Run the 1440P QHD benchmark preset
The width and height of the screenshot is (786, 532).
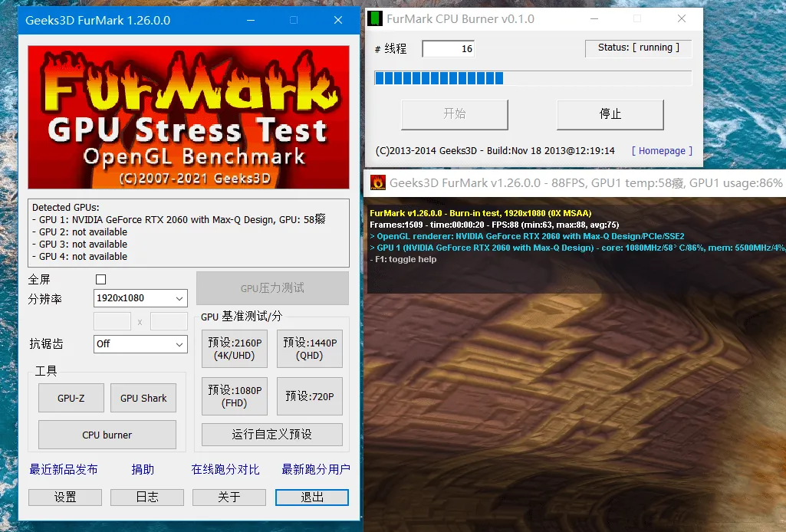(309, 349)
